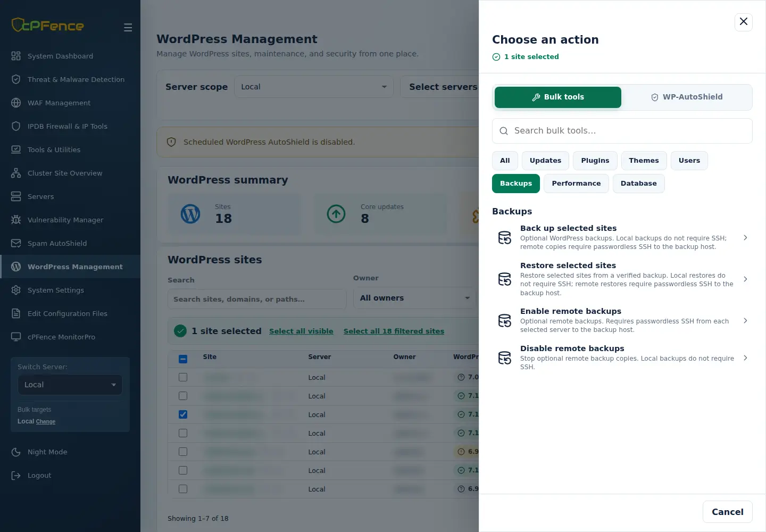
Task: Click the Servers icon in sidebar
Action: click(16, 196)
